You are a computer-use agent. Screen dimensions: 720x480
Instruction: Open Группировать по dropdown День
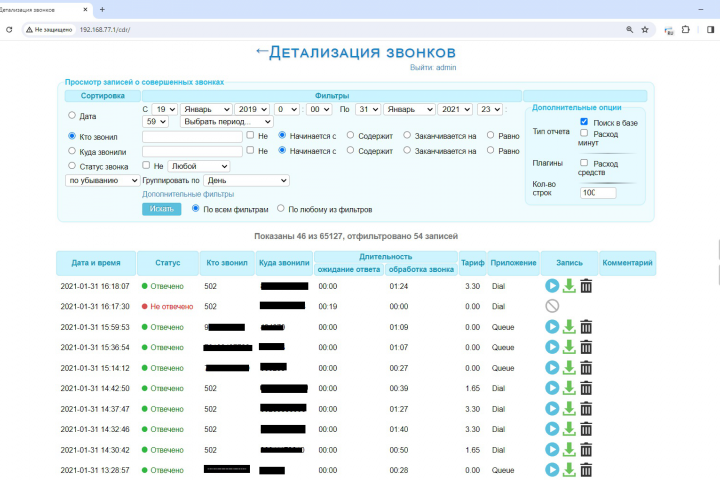pos(246,181)
